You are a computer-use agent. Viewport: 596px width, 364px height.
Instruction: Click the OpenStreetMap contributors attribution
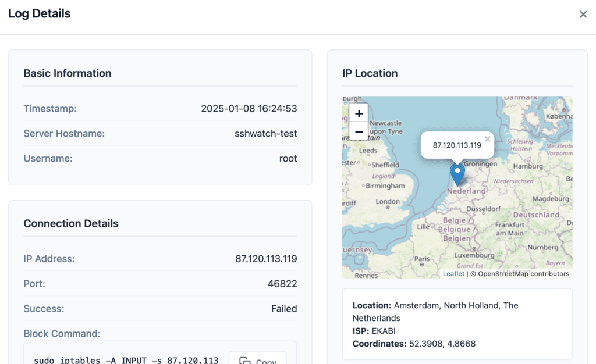click(x=523, y=274)
